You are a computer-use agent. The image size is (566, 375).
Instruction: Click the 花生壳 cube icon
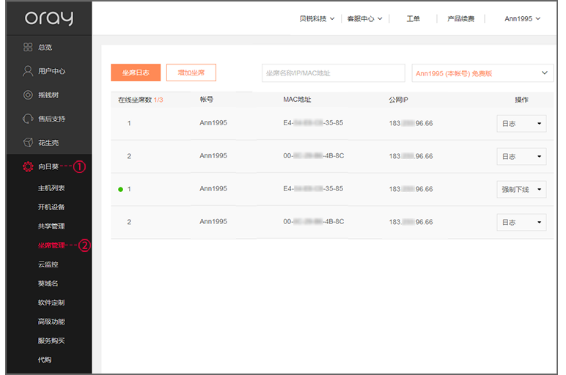[28, 143]
